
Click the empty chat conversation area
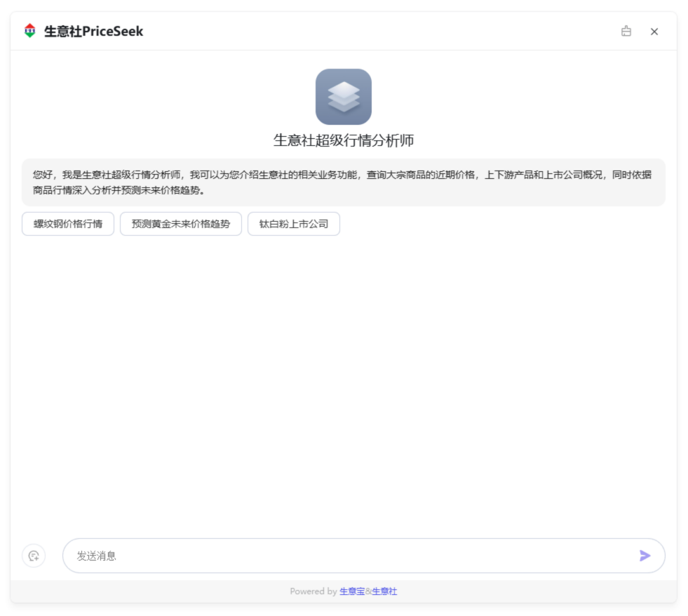(x=343, y=379)
